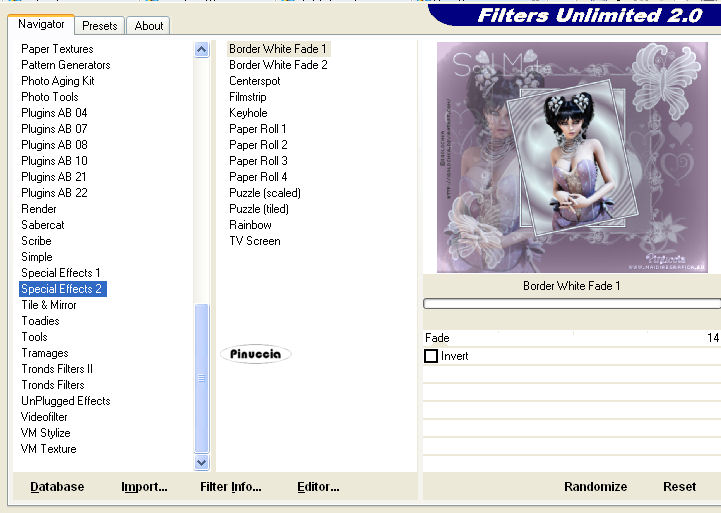Select Plugins AB 04
Image resolution: width=721 pixels, height=513 pixels.
(54, 113)
